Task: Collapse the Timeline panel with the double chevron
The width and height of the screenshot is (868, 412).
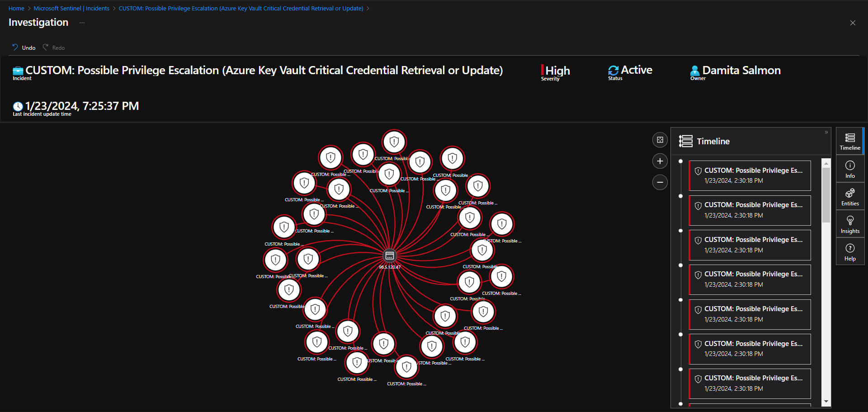Action: pyautogui.click(x=826, y=133)
